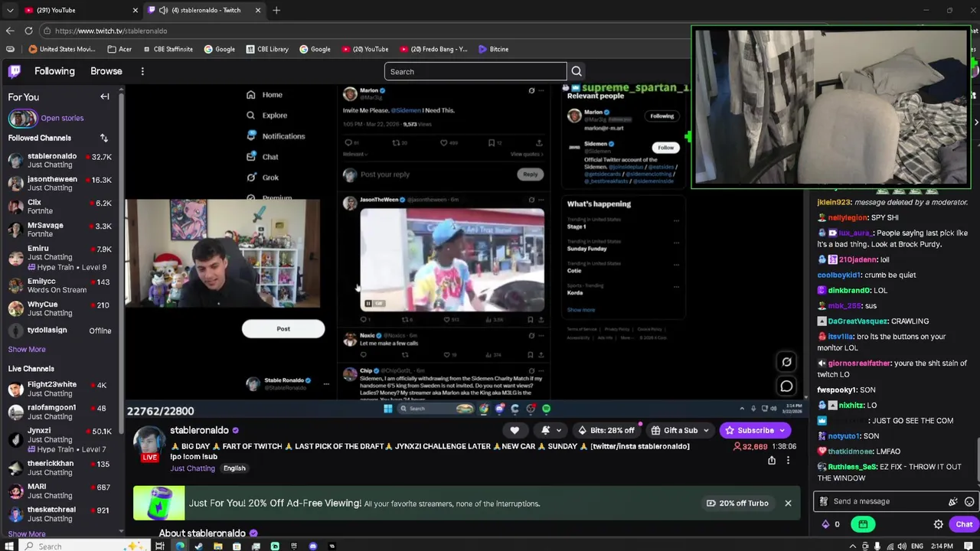
Task: Open Flight23white live channel
Action: pos(60,389)
